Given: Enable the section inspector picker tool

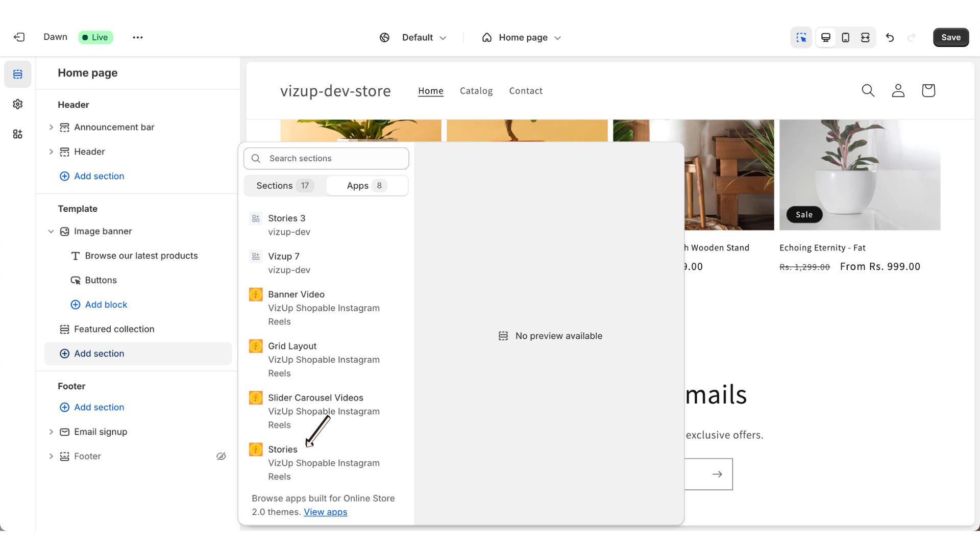Looking at the screenshot, I should (x=801, y=37).
